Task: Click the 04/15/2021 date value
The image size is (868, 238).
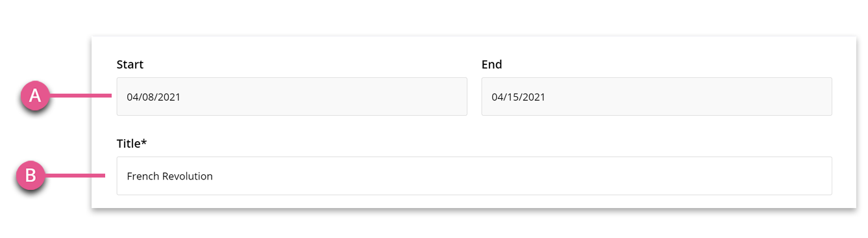Action: click(518, 98)
